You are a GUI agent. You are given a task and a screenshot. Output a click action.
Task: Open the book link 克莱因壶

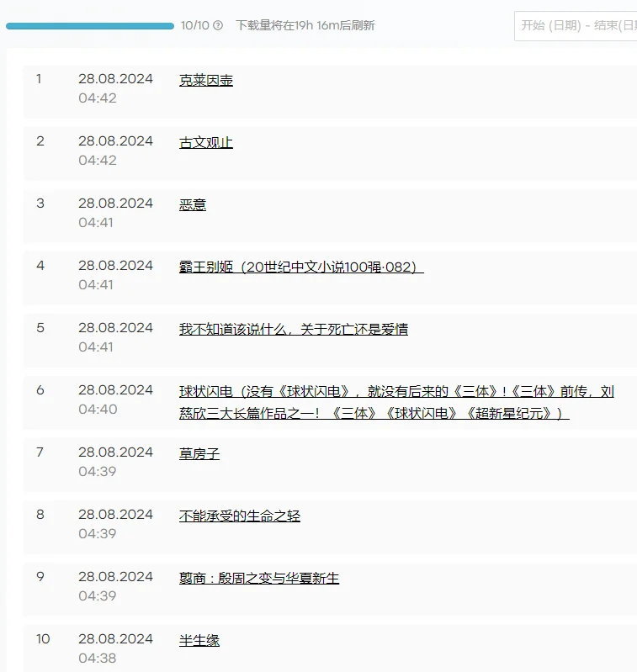[x=206, y=81]
